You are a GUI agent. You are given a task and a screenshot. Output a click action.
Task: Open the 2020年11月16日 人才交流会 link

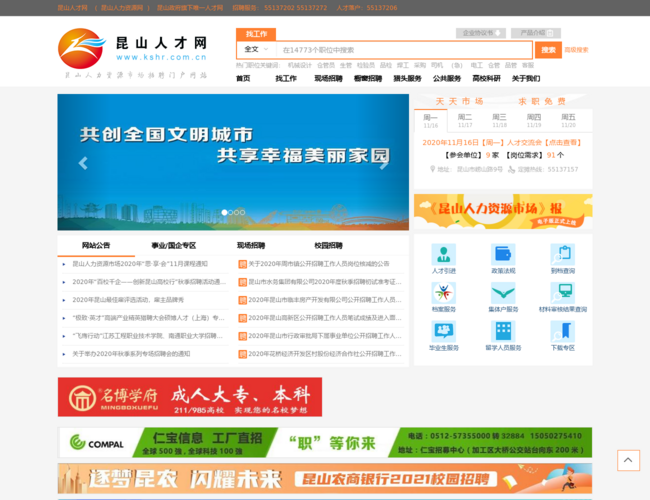[x=502, y=143]
